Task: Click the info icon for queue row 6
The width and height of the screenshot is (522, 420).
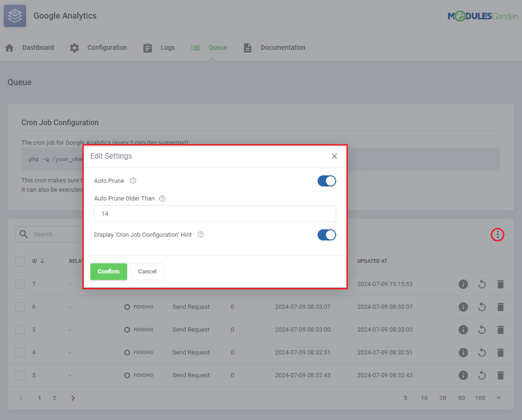Action: [463, 307]
